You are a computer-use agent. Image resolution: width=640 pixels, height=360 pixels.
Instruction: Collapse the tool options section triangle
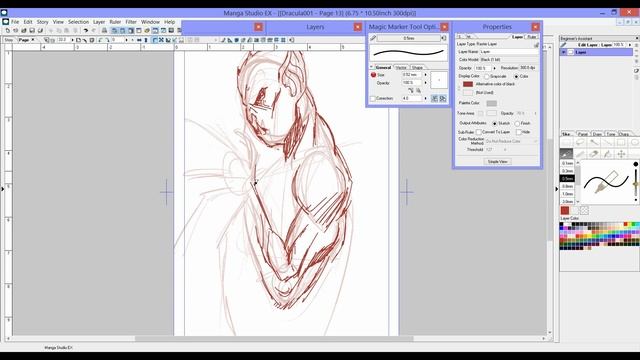coord(371,67)
